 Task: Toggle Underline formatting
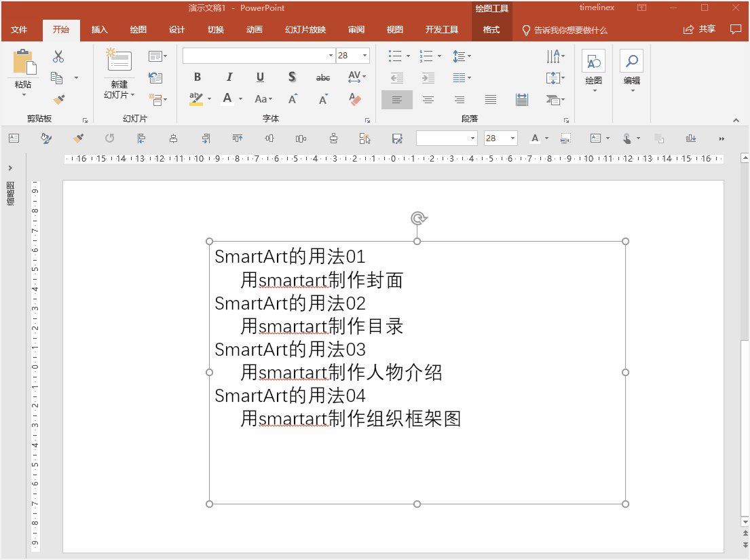[260, 77]
